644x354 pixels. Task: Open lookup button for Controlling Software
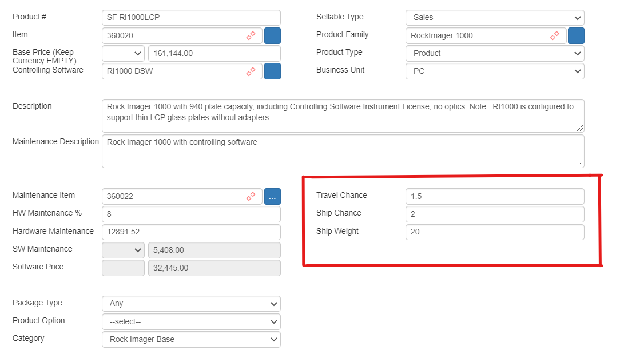click(272, 71)
